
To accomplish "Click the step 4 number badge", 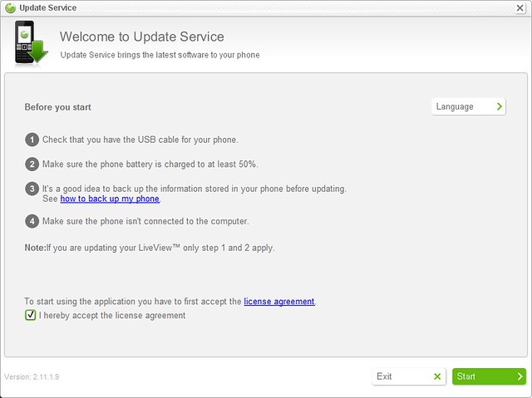I will pyautogui.click(x=32, y=221).
